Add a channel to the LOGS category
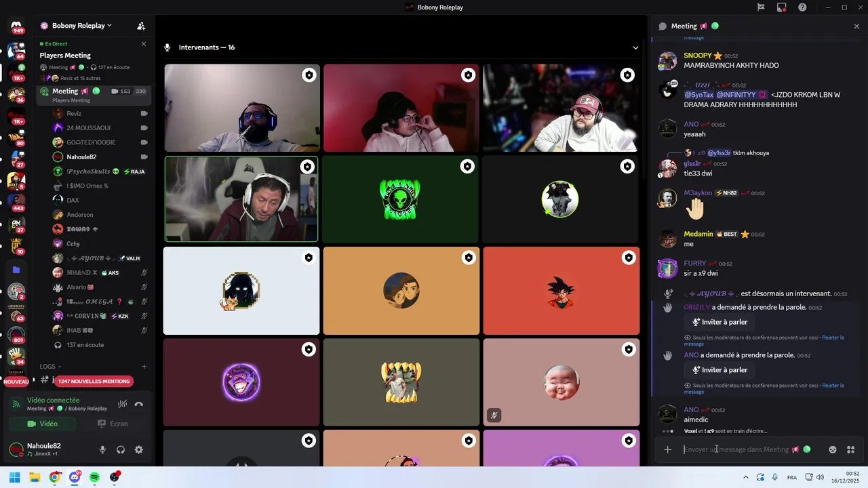Image resolution: width=868 pixels, height=488 pixels. point(144,367)
